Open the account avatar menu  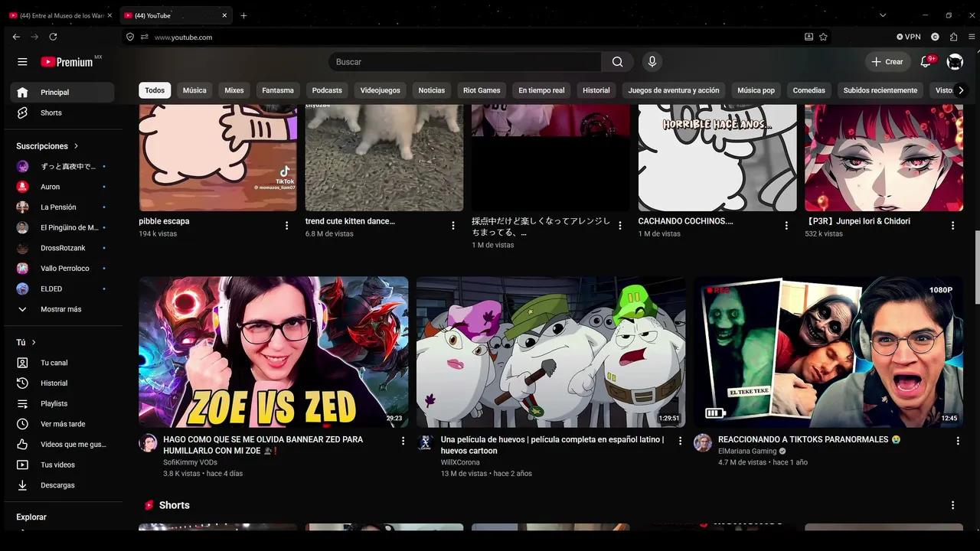[x=955, y=62]
